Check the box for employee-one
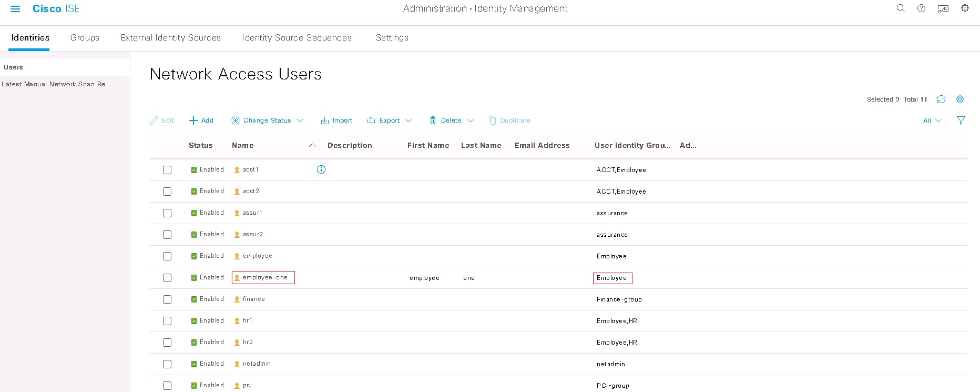Screen dimensions: 980x392 click(167, 278)
